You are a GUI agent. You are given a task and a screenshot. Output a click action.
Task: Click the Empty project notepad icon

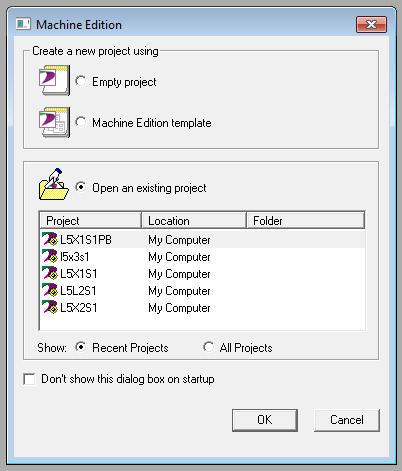[54, 80]
